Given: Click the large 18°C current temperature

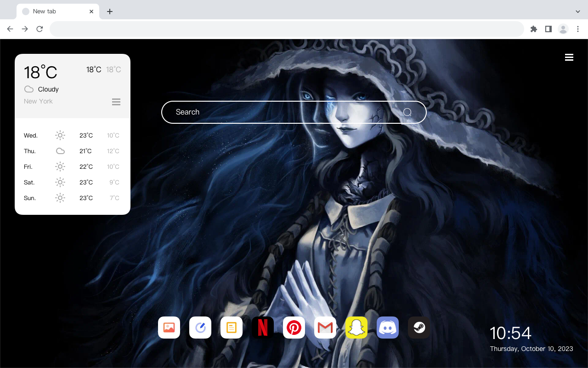Looking at the screenshot, I should pyautogui.click(x=40, y=72).
